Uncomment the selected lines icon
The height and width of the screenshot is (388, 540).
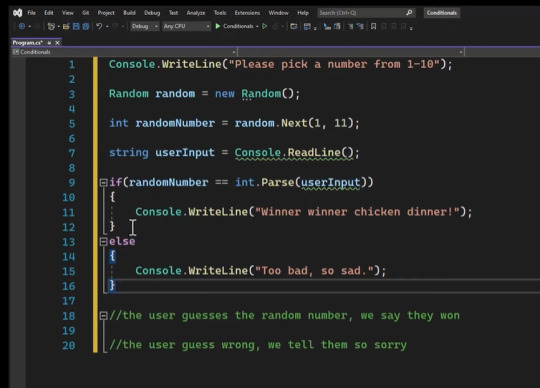[x=360, y=26]
